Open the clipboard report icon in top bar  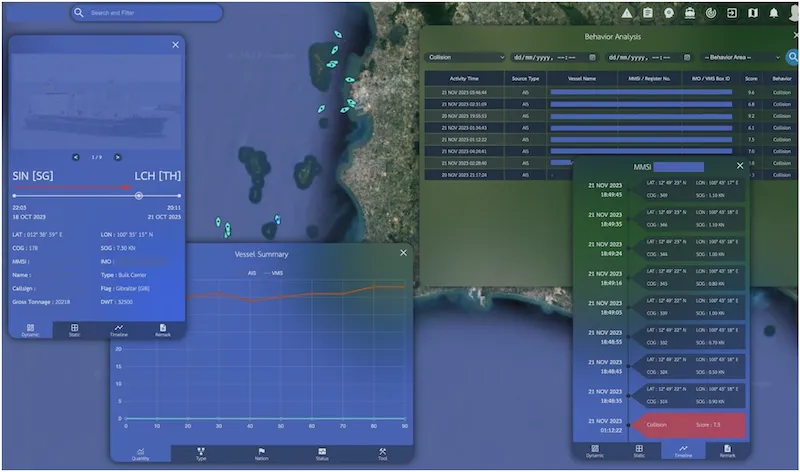click(x=647, y=13)
